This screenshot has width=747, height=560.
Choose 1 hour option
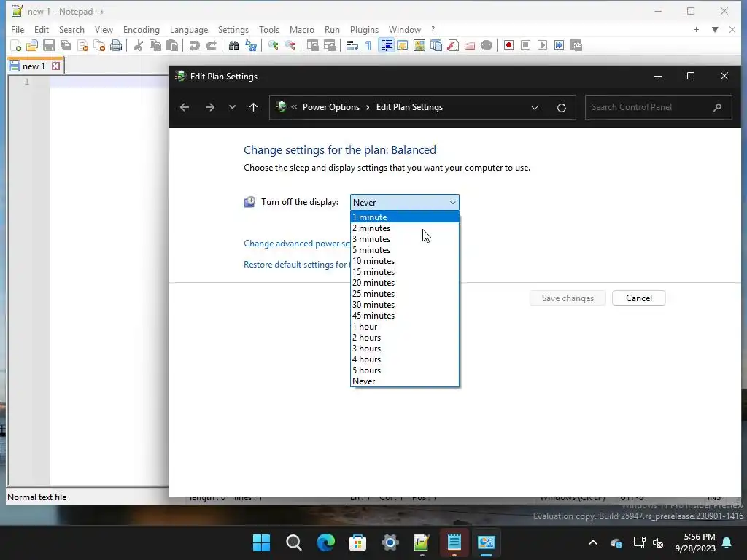tap(405, 327)
